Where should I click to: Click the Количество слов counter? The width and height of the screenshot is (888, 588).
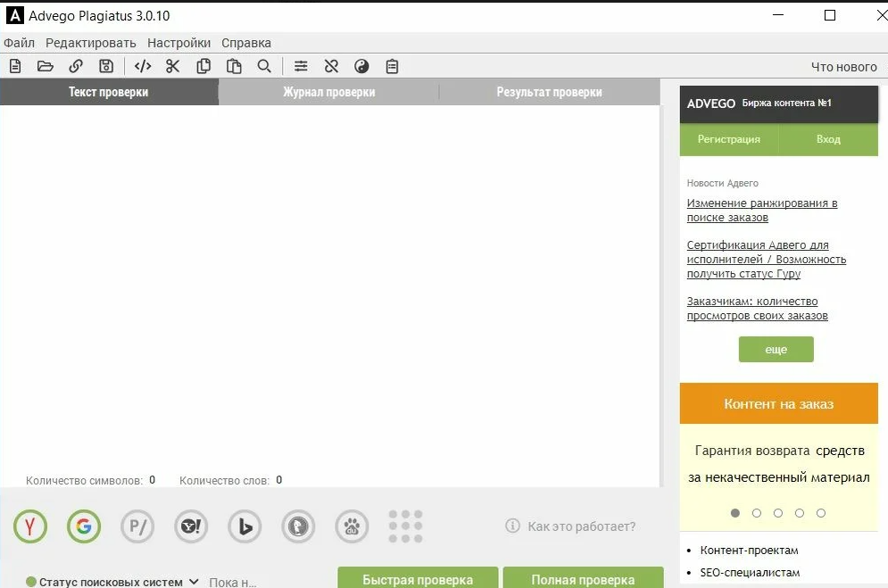230,480
